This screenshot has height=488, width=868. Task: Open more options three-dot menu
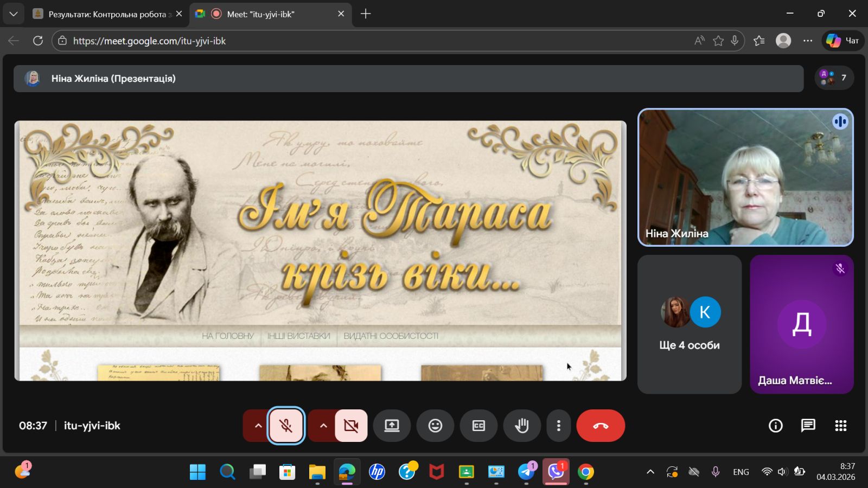(x=558, y=426)
